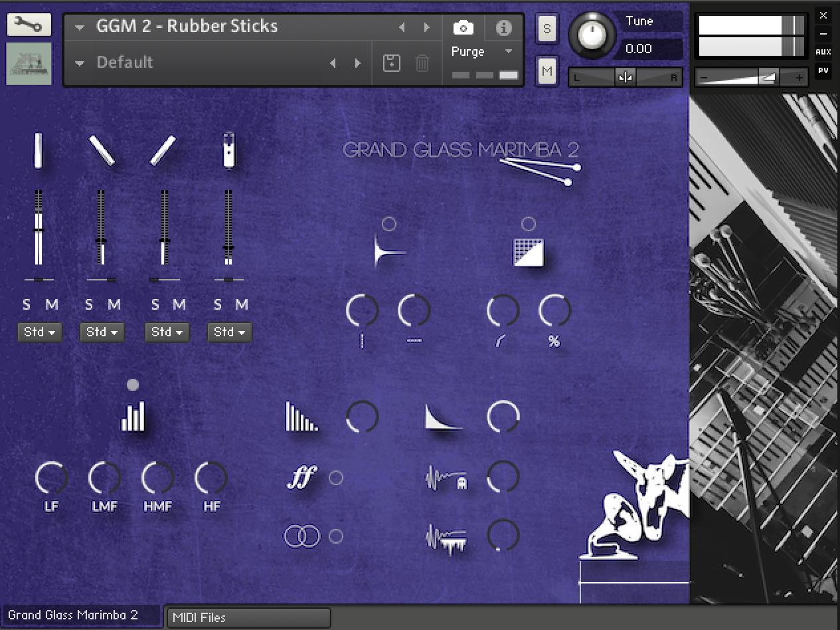The width and height of the screenshot is (840, 630).
Task: Click the knob labeled with a percent sign
Action: coord(554,310)
